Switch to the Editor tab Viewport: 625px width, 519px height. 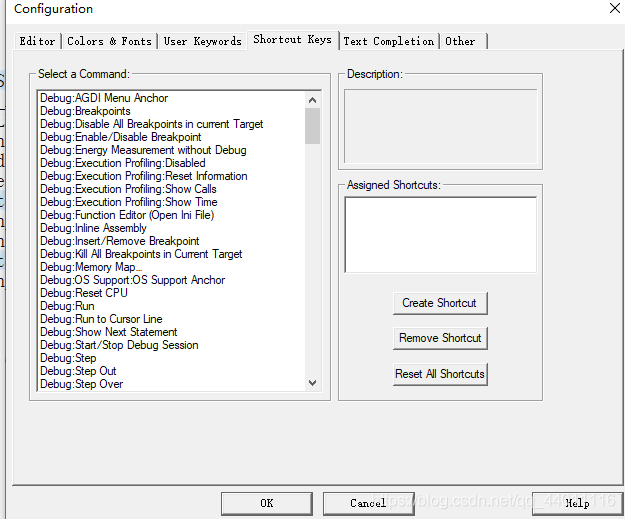pyautogui.click(x=37, y=41)
